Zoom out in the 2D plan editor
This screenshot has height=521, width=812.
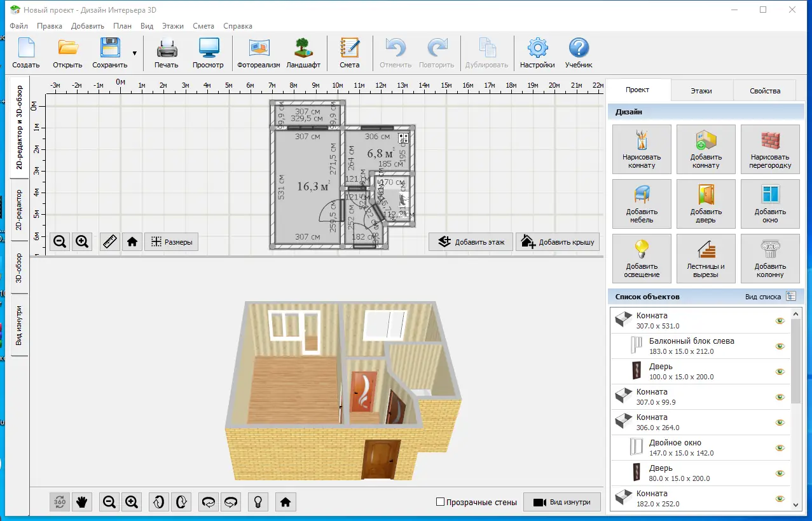[x=60, y=241]
